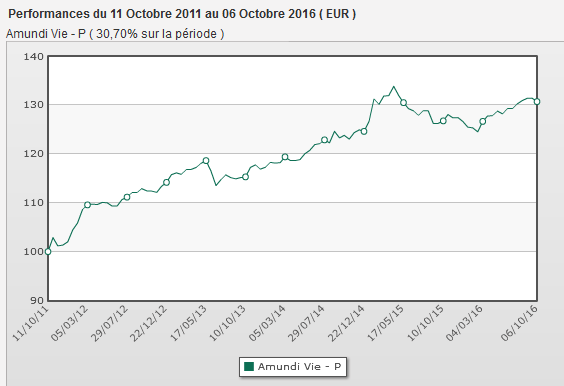Click the y-axis label 110
The width and height of the screenshot is (564, 386).
tap(33, 203)
